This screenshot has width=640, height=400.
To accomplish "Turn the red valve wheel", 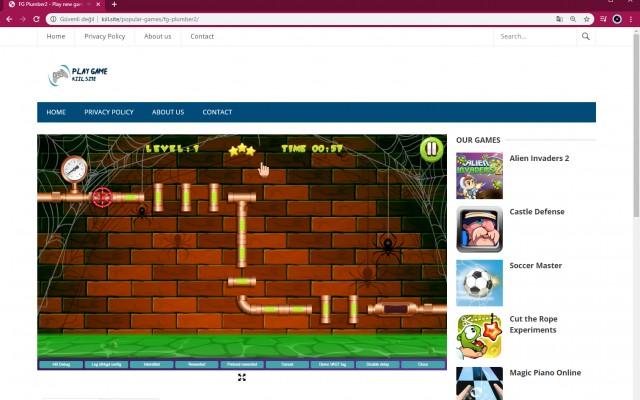I will (x=102, y=198).
